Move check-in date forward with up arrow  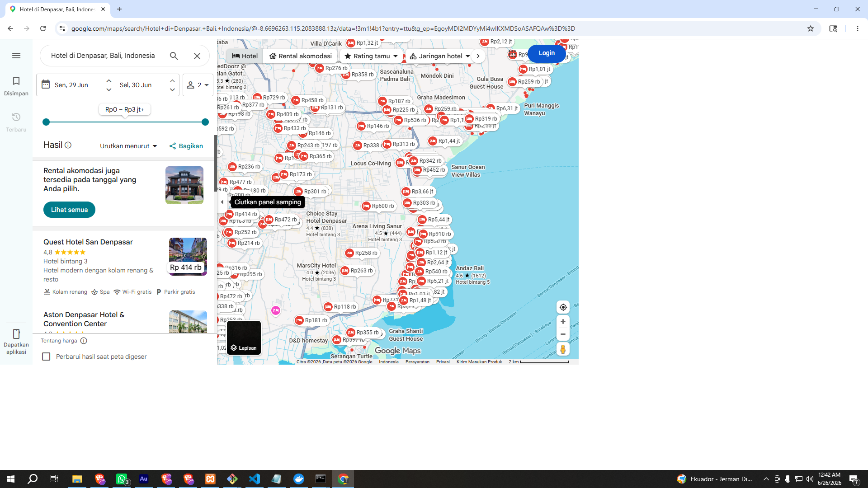[109, 80]
